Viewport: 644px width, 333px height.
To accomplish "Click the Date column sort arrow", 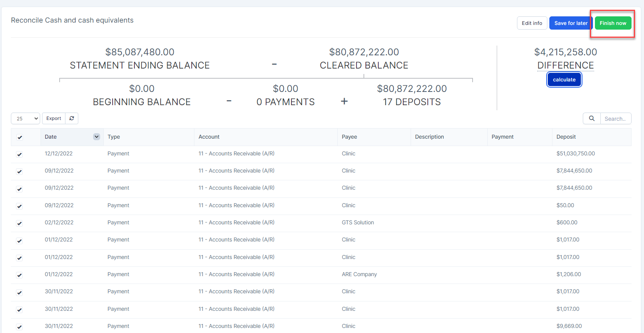I will pos(97,137).
